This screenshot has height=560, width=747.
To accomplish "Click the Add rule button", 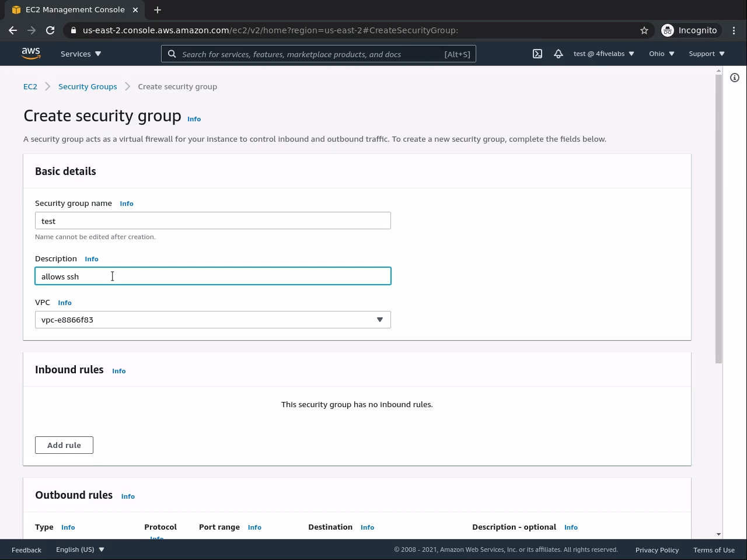I will point(64,445).
